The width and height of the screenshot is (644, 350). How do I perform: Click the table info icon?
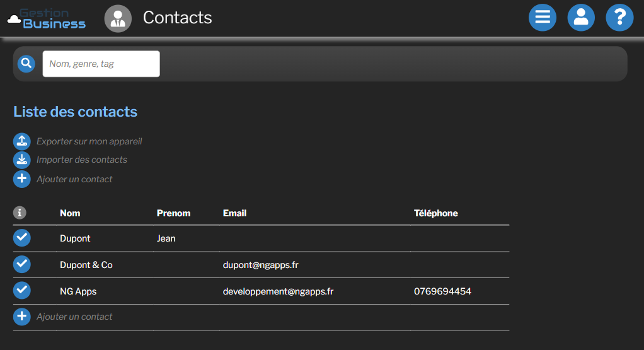tap(20, 213)
